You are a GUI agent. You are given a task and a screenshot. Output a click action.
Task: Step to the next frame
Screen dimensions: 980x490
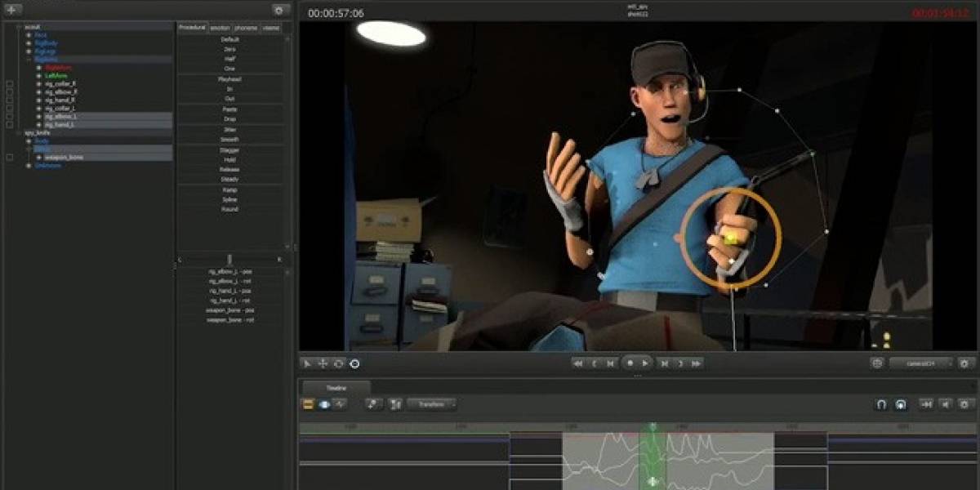680,363
